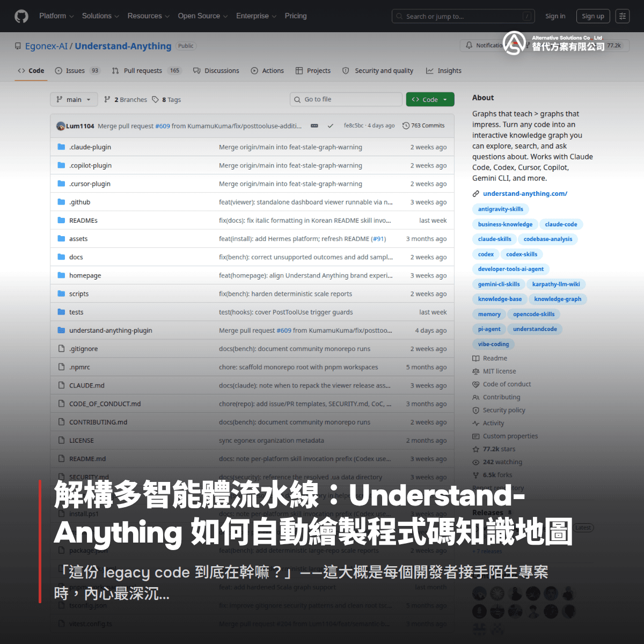644x644 pixels.
Task: Open the READMEs folder
Action: point(83,221)
